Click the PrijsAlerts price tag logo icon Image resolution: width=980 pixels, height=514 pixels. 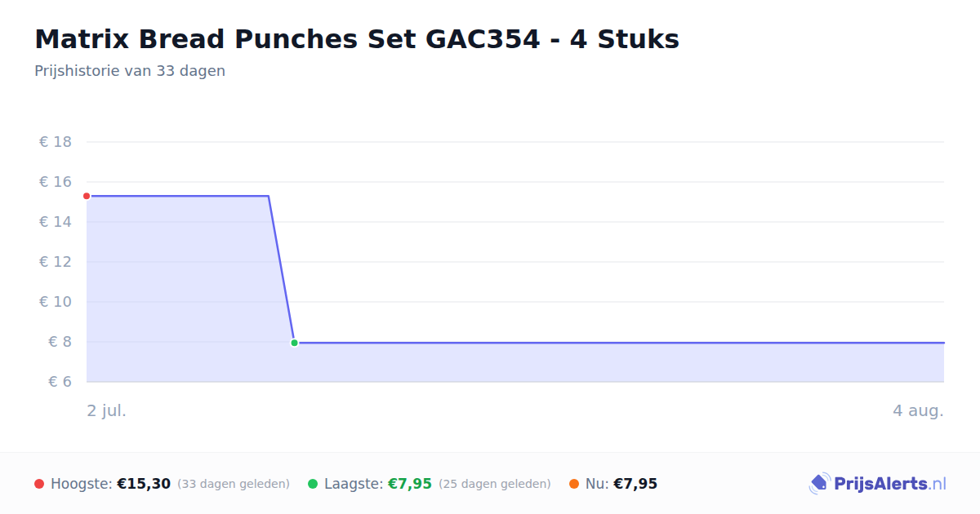819,484
